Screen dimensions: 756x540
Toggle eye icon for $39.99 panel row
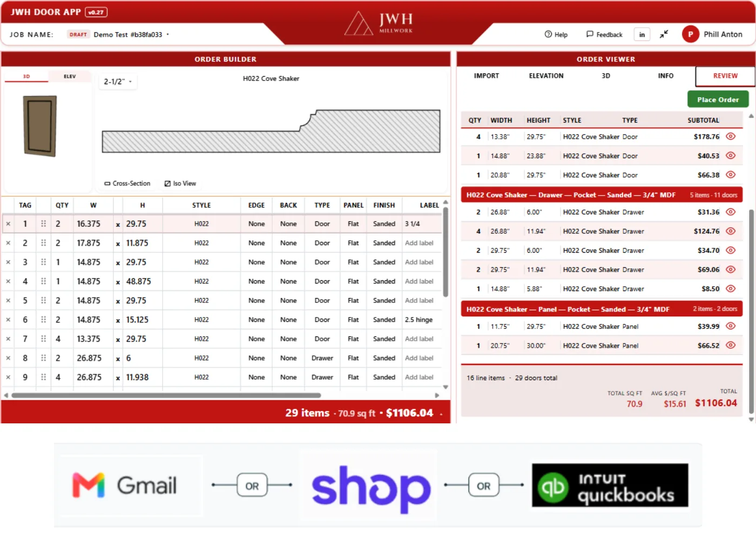pyautogui.click(x=731, y=326)
